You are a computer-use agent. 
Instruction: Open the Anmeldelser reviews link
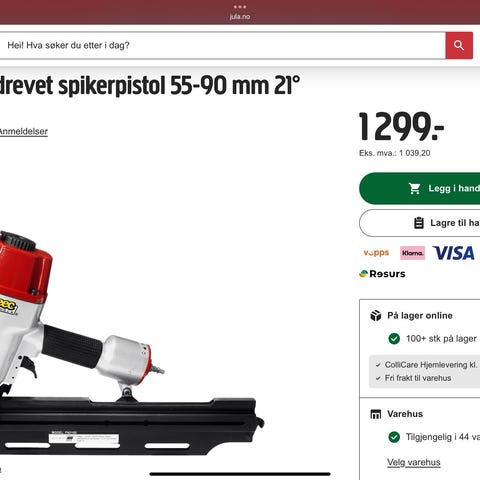click(x=23, y=131)
